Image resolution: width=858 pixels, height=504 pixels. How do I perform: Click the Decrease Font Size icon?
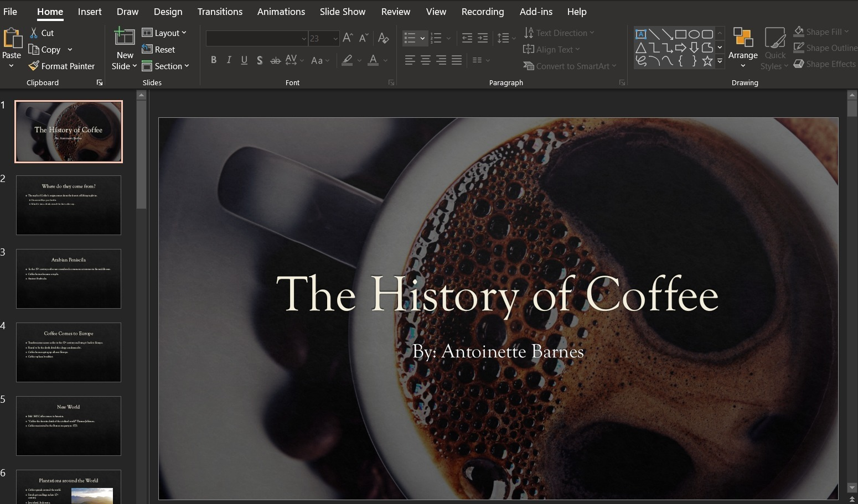point(364,38)
